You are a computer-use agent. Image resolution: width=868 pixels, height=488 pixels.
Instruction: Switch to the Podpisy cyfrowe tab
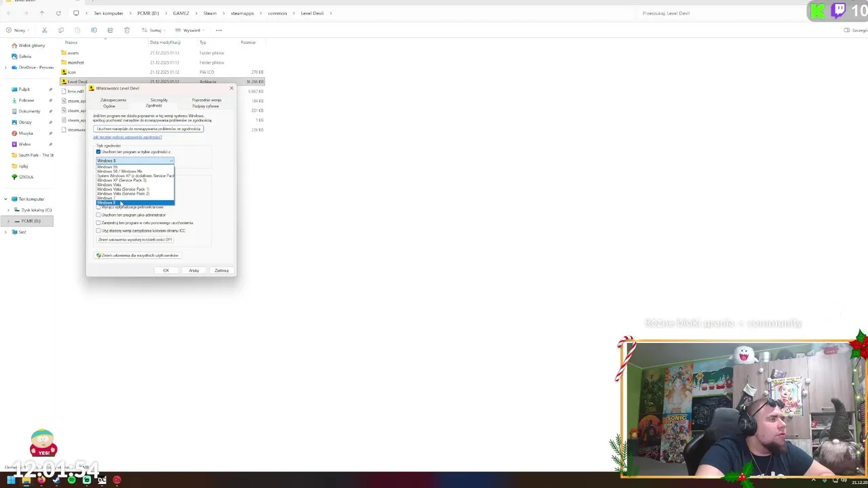pyautogui.click(x=205, y=106)
